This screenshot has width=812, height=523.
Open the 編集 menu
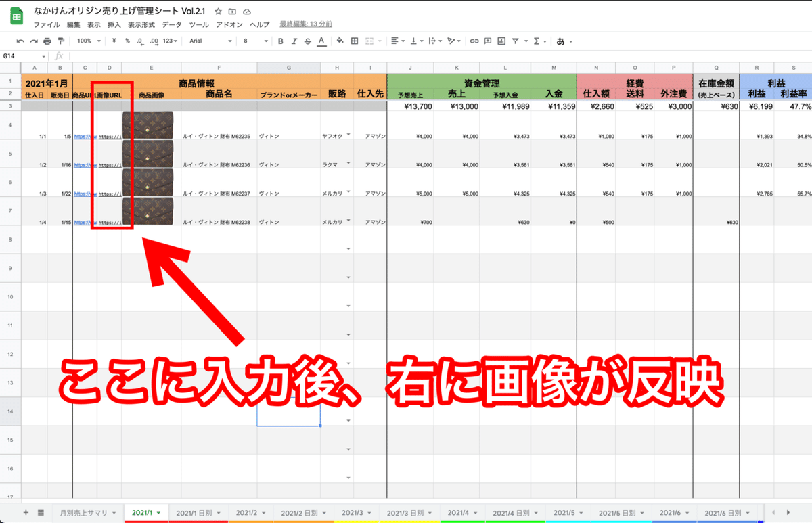point(73,24)
